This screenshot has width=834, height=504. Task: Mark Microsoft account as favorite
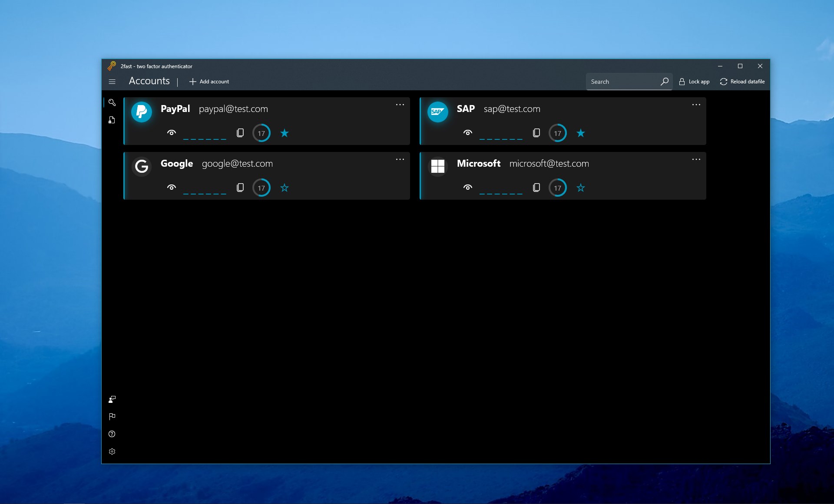[x=580, y=188]
